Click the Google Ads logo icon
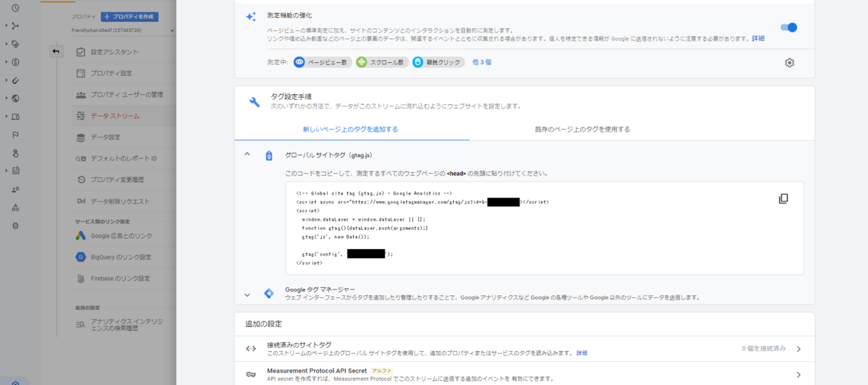The height and width of the screenshot is (385, 868). (x=82, y=236)
